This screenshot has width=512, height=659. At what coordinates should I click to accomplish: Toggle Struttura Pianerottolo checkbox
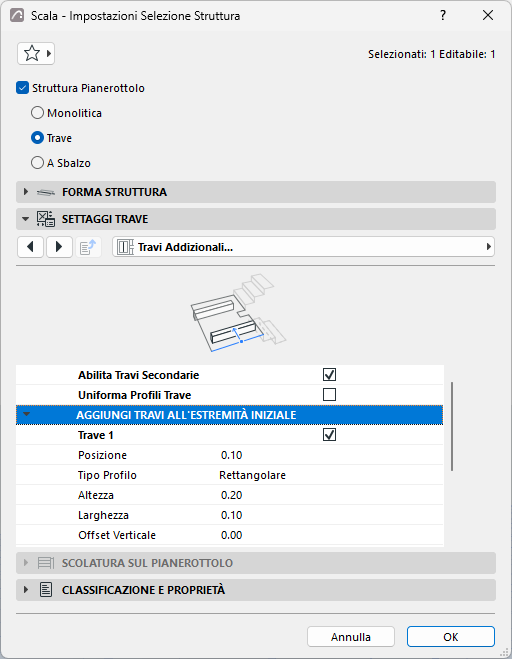tap(22, 88)
